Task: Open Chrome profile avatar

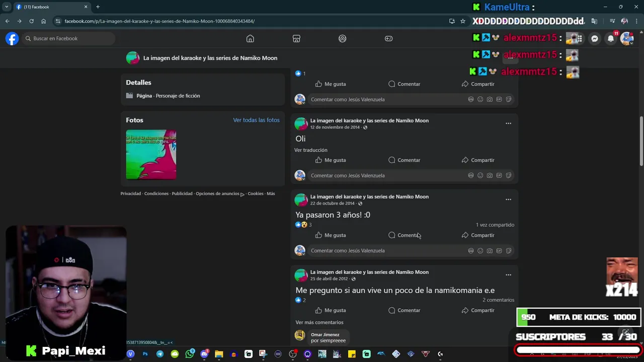Action: click(x=624, y=21)
